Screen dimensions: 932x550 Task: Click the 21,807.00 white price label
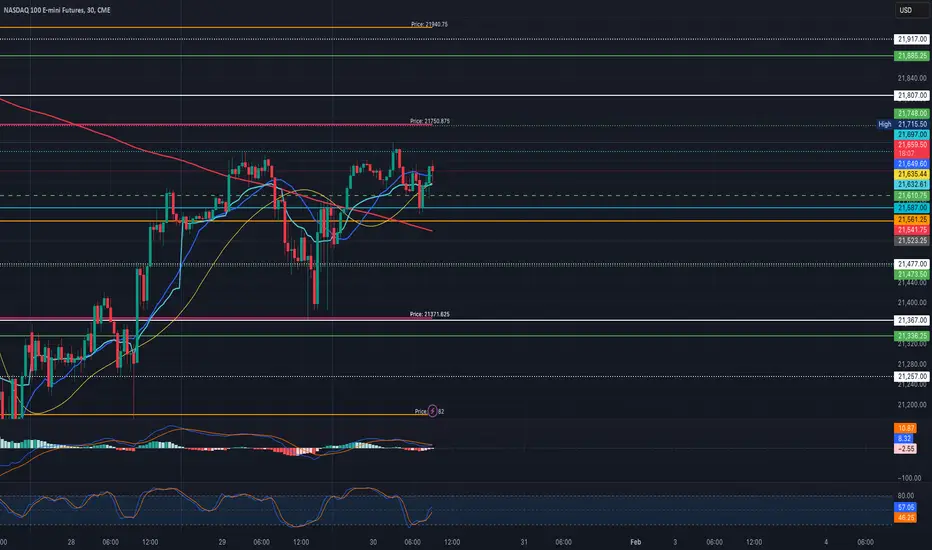coord(912,95)
